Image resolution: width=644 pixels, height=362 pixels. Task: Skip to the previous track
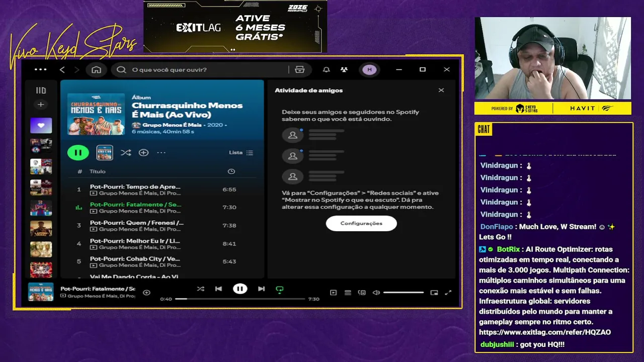pyautogui.click(x=218, y=289)
